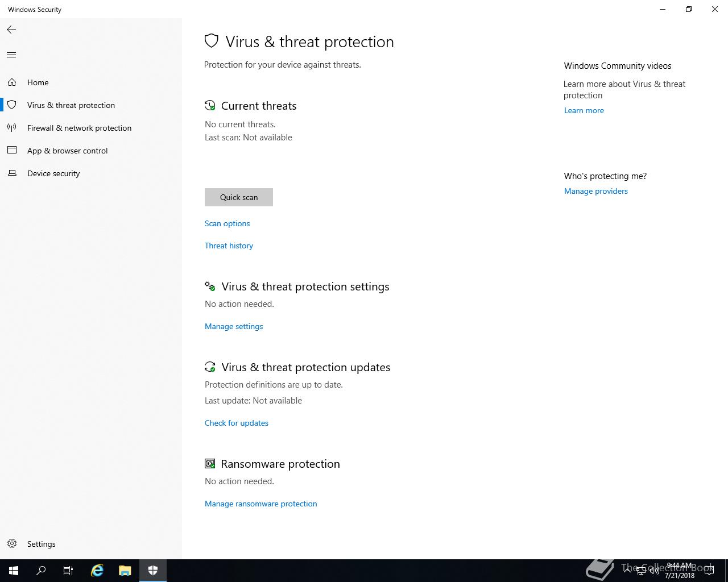The image size is (728, 582).
Task: Open Device security in sidebar
Action: [x=91, y=173]
